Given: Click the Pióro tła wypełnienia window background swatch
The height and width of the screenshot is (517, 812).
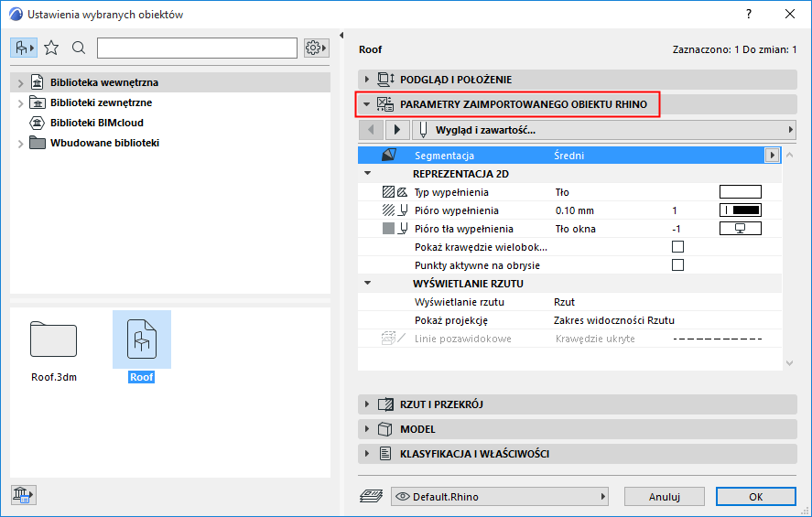Looking at the screenshot, I should tap(741, 228).
